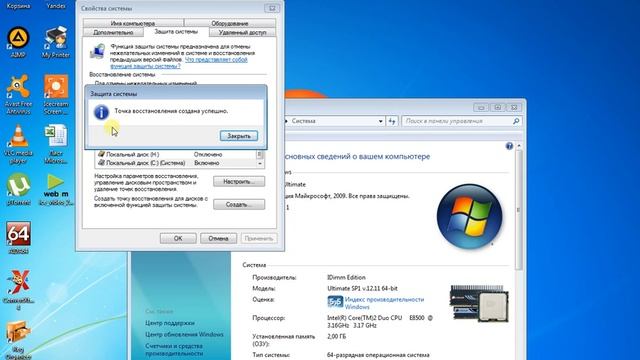Screen dimensions: 640x360
Task: Click the search magnifier in control panel
Action: (x=516, y=121)
